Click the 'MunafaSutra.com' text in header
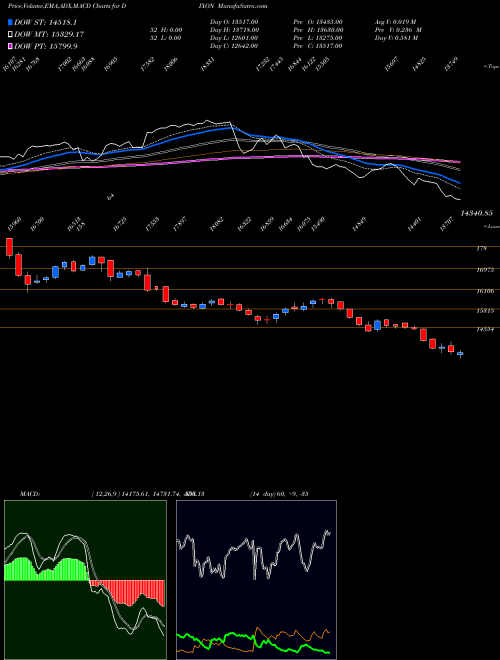Viewport: 500px width, 660px height. [x=243, y=6]
